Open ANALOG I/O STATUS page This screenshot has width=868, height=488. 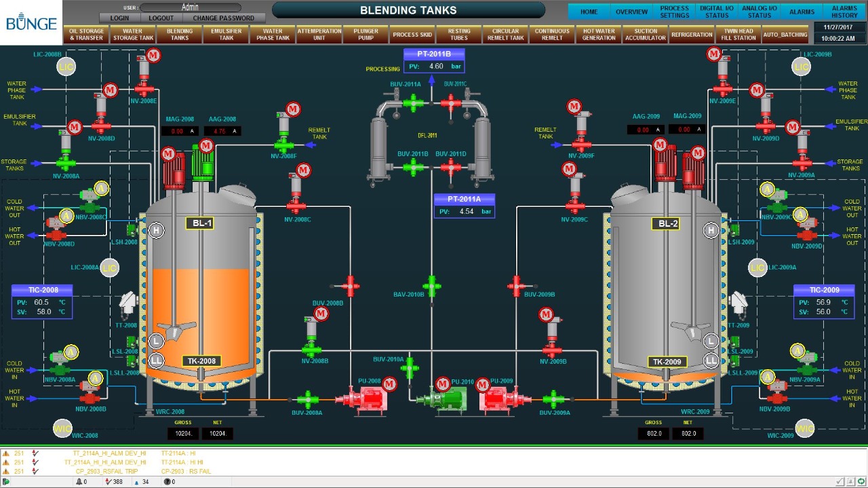(x=759, y=12)
